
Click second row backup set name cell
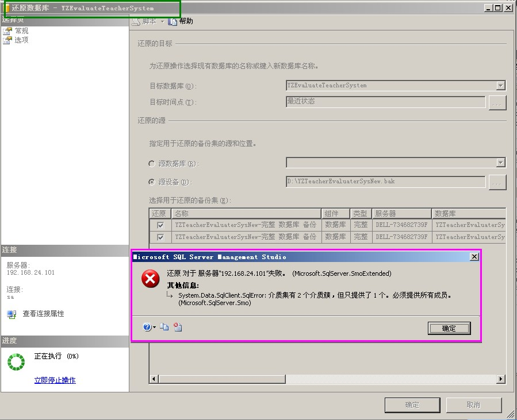pos(246,237)
